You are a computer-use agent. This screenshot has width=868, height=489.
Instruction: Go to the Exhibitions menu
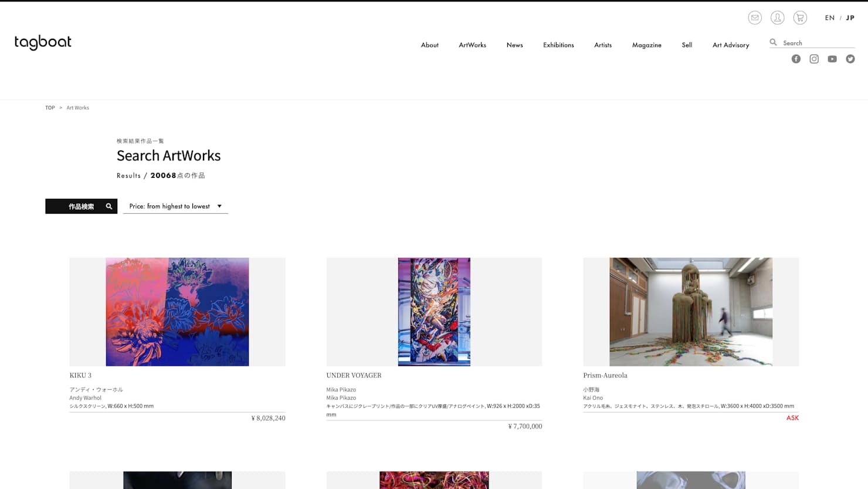(x=558, y=45)
